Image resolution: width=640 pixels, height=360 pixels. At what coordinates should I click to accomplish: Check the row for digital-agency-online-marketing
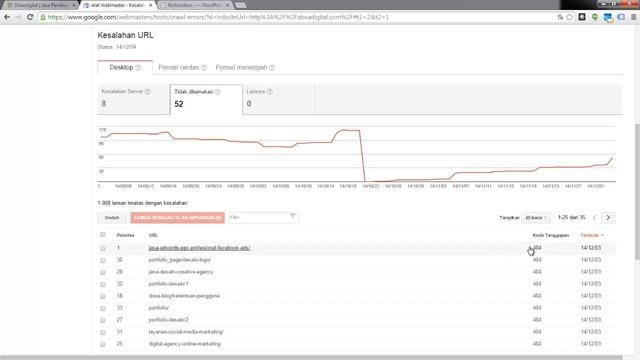(102, 344)
